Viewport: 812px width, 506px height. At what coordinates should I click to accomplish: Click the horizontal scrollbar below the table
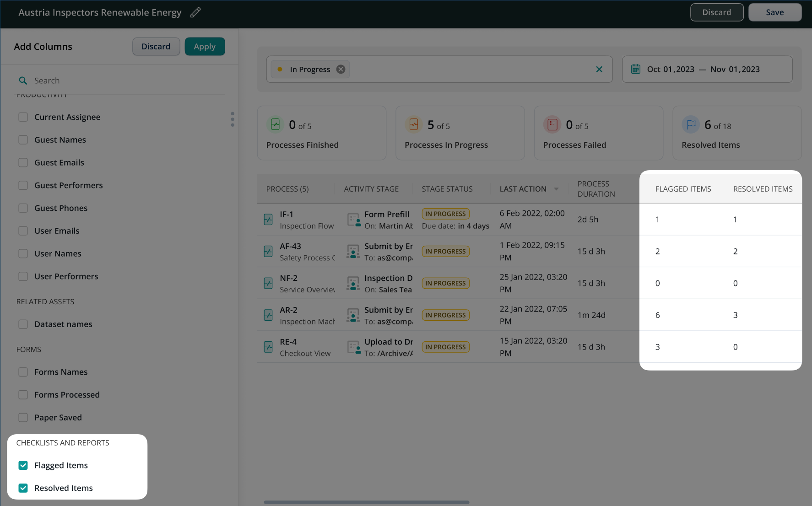click(x=366, y=502)
